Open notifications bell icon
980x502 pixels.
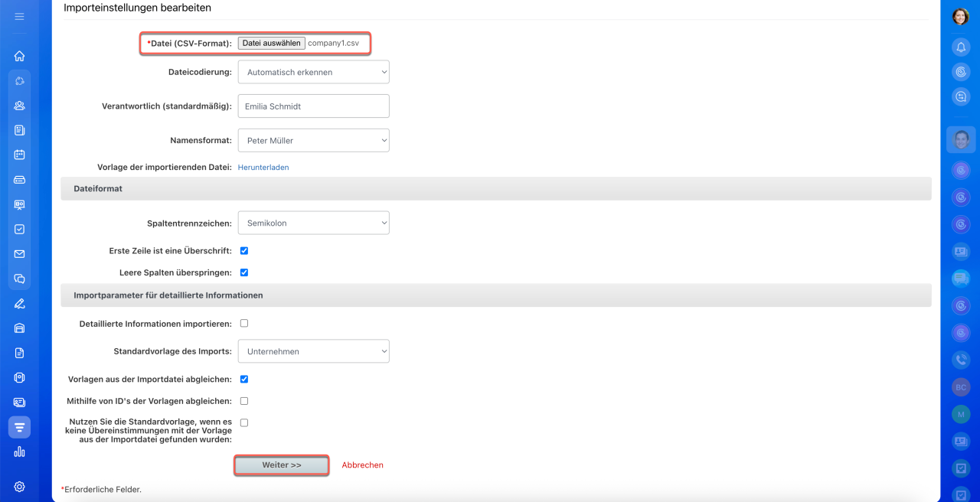coord(961,47)
